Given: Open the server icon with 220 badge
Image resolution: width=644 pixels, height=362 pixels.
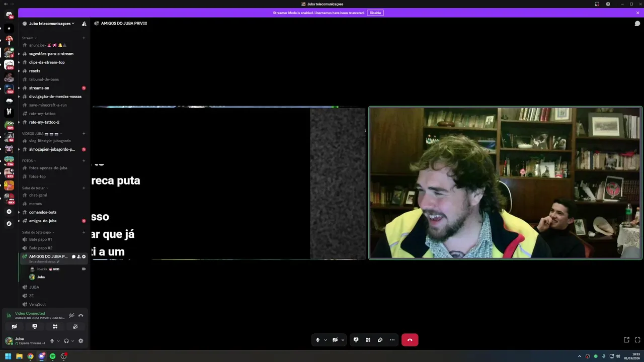Looking at the screenshot, I should (x=9, y=64).
